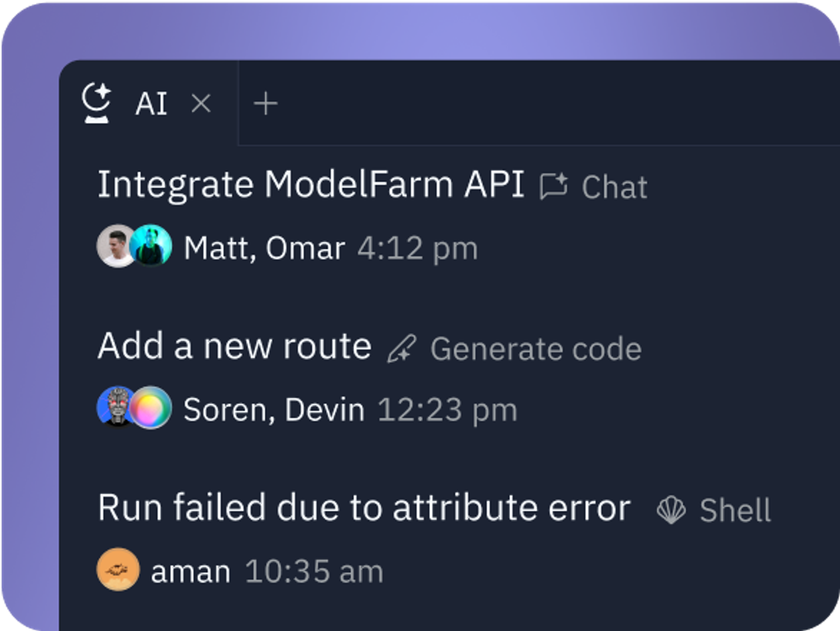This screenshot has width=840, height=631.
Task: Open Run failed due to attribute error
Action: coord(364,508)
